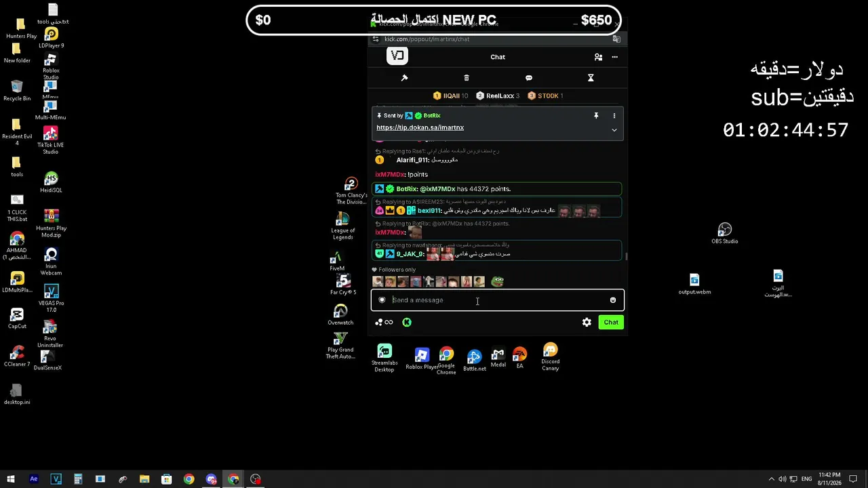
Task: Select the Medal desktop shortcut
Action: pos(498,358)
